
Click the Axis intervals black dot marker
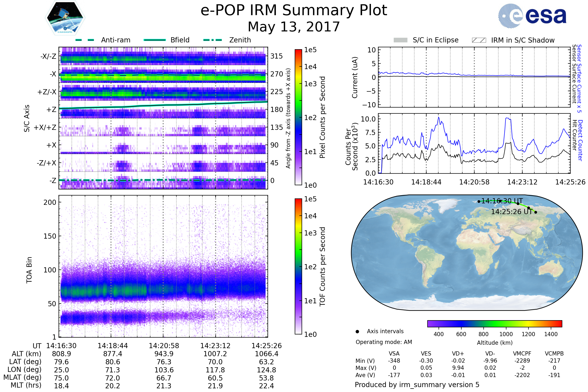point(357,331)
